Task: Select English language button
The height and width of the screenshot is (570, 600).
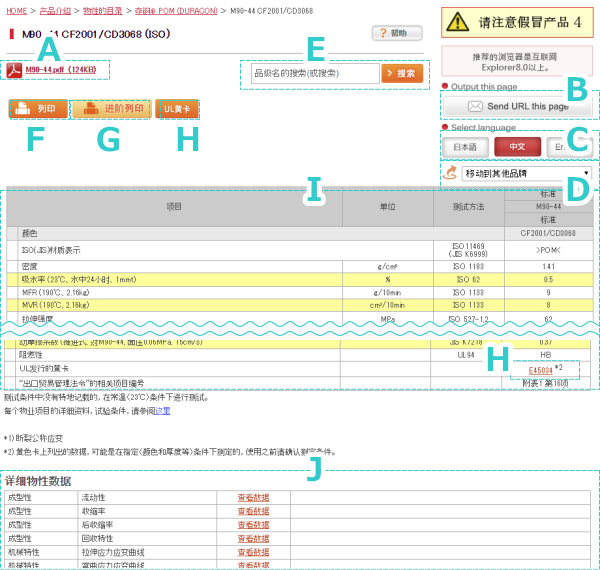Action: 569,147
